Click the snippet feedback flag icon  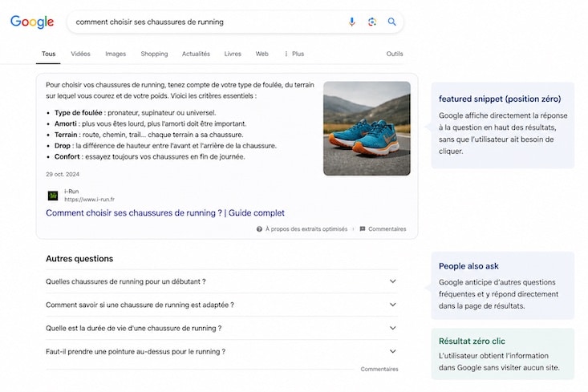pos(363,229)
